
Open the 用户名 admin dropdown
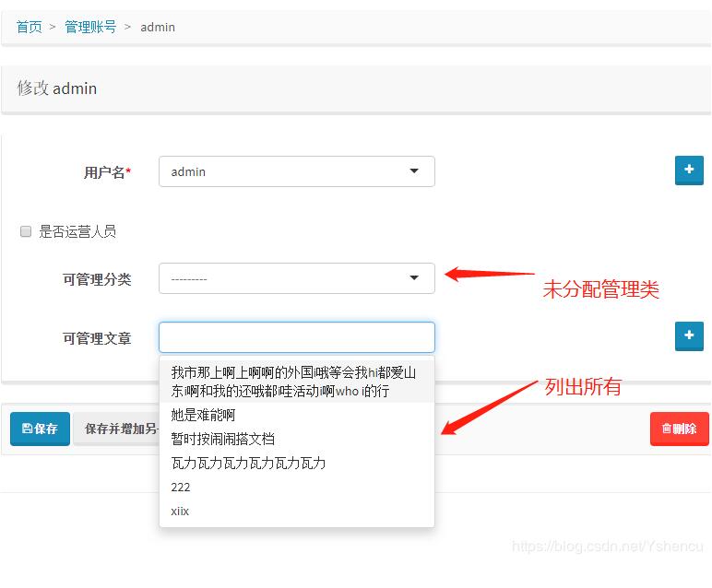coord(297,171)
